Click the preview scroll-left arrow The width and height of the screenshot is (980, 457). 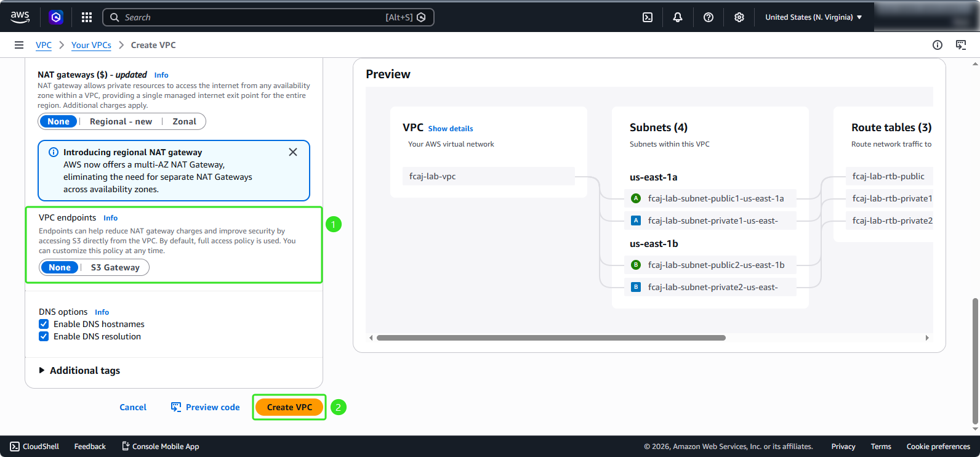coord(371,338)
